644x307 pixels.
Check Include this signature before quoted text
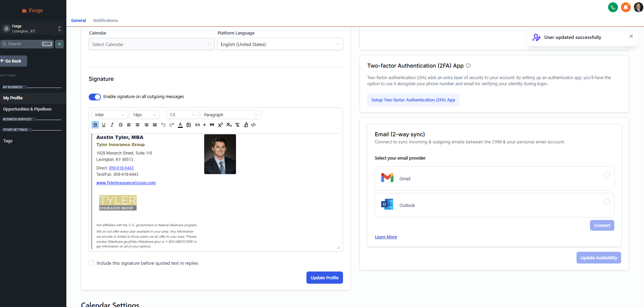tap(91, 263)
